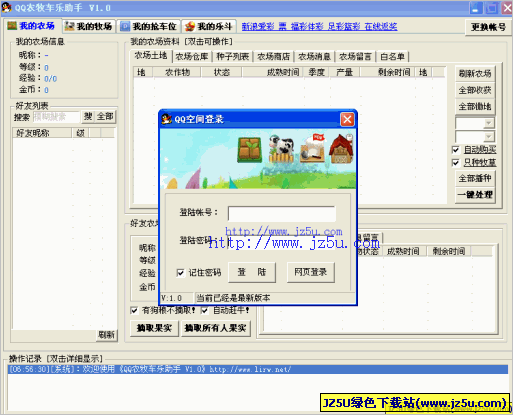Viewport: 513px width, 415px height.
Task: Open the 农场商店 shop tab
Action: [274, 57]
